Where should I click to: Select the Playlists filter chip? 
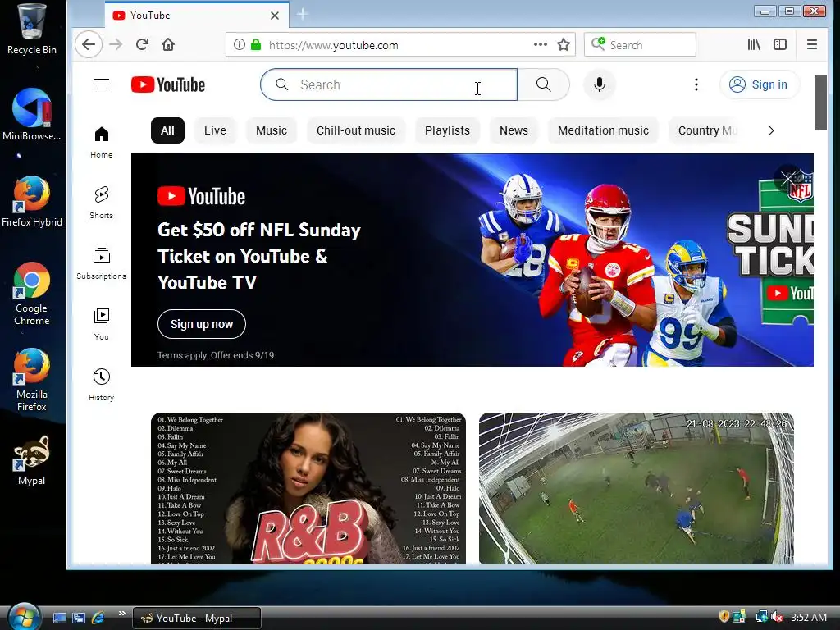coord(447,130)
